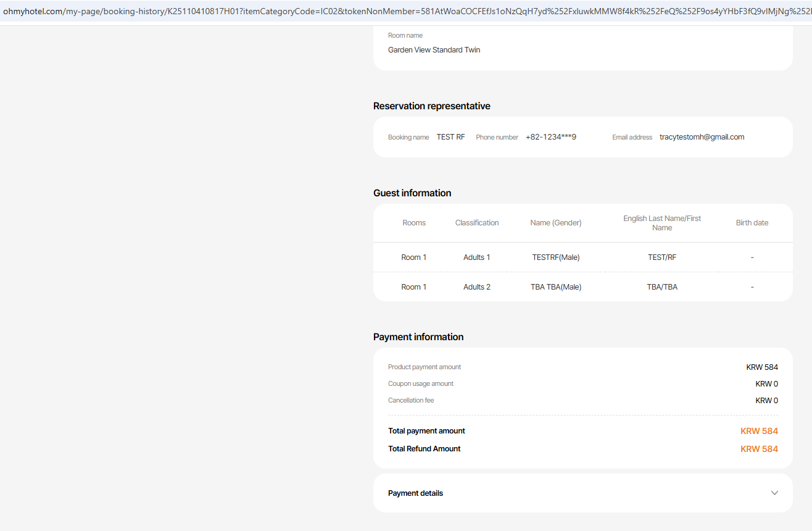The height and width of the screenshot is (531, 812).
Task: Click the Reservation representative heading
Action: (432, 106)
